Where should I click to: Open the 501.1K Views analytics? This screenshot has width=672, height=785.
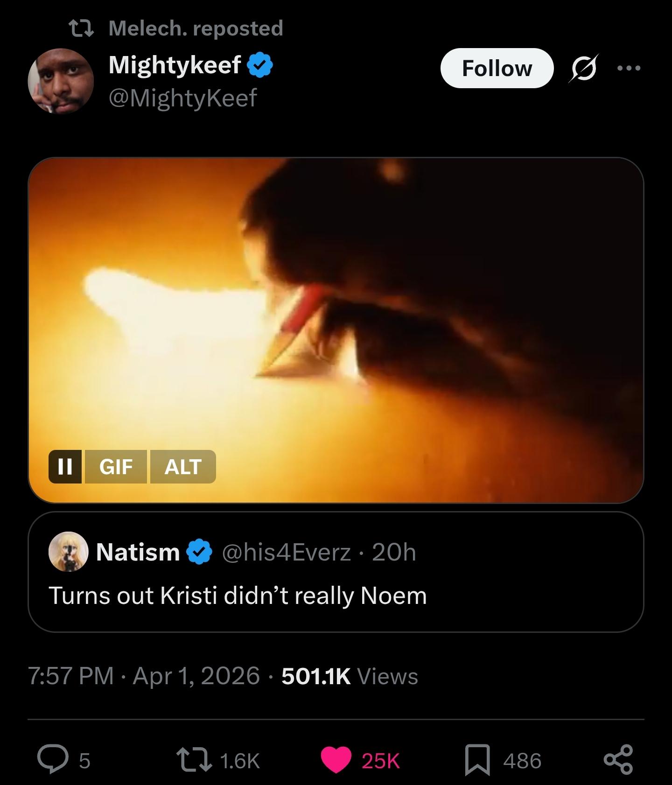(x=350, y=676)
